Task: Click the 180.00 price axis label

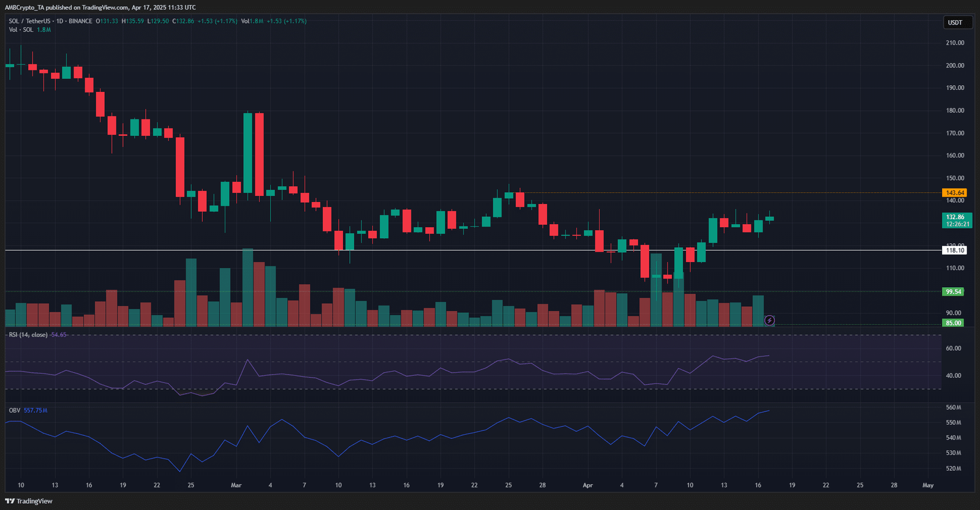Action: [x=955, y=110]
